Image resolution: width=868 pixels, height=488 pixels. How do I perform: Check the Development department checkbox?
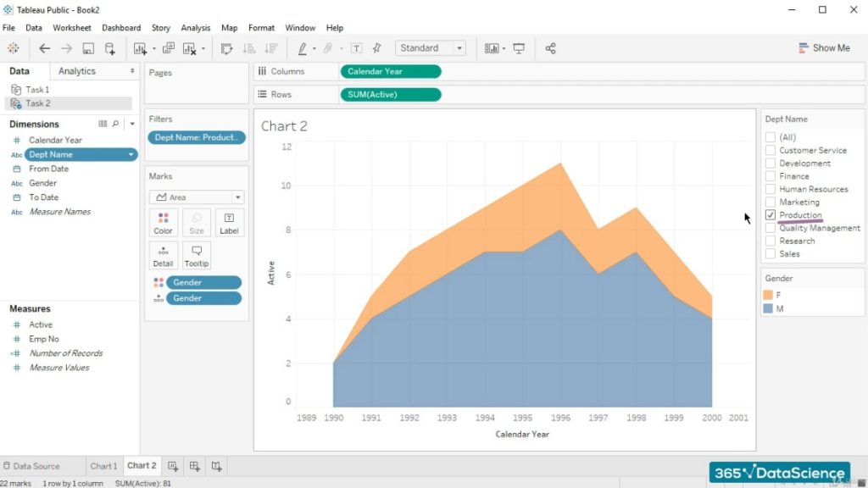pos(770,164)
